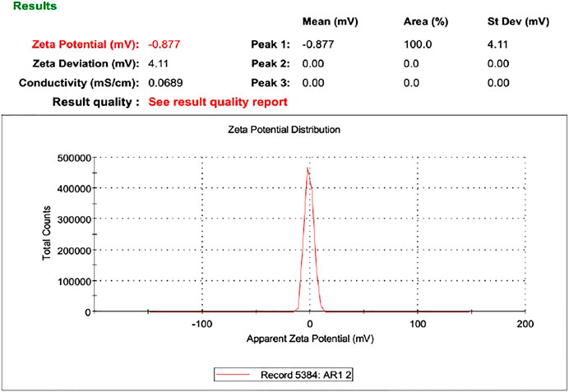Click the 300000 y-axis tick label
The width and height of the screenshot is (569, 392).
(x=74, y=219)
